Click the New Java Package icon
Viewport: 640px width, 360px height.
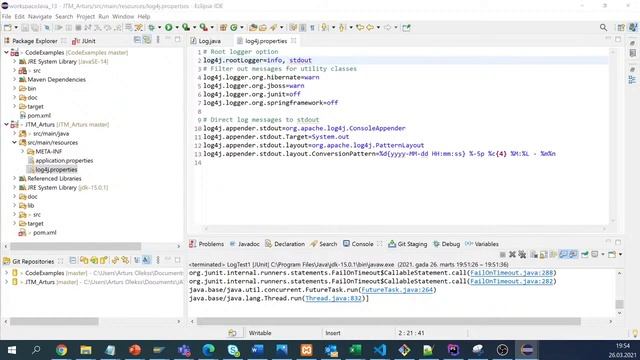pyautogui.click(x=223, y=27)
